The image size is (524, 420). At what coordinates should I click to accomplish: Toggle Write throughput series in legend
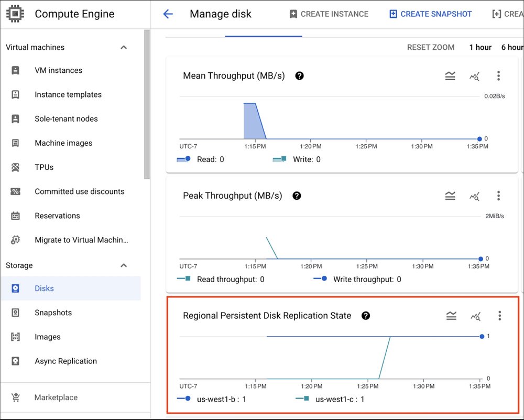click(357, 279)
